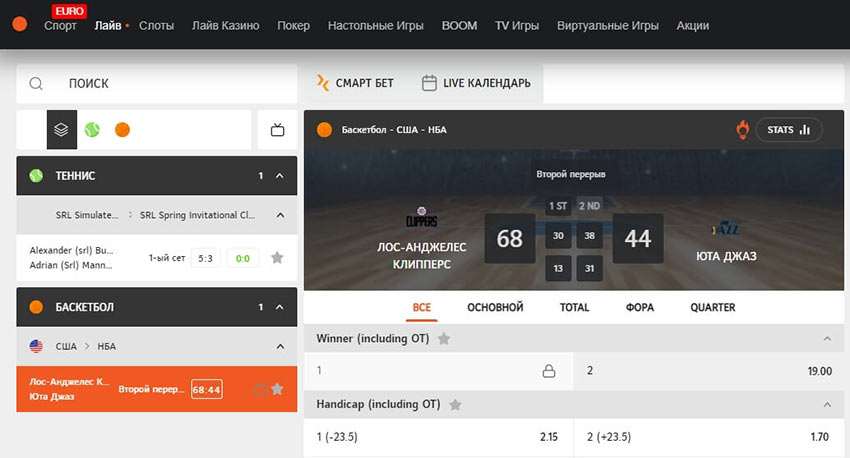
Task: Select the 1 ST half tab
Action: 558,206
